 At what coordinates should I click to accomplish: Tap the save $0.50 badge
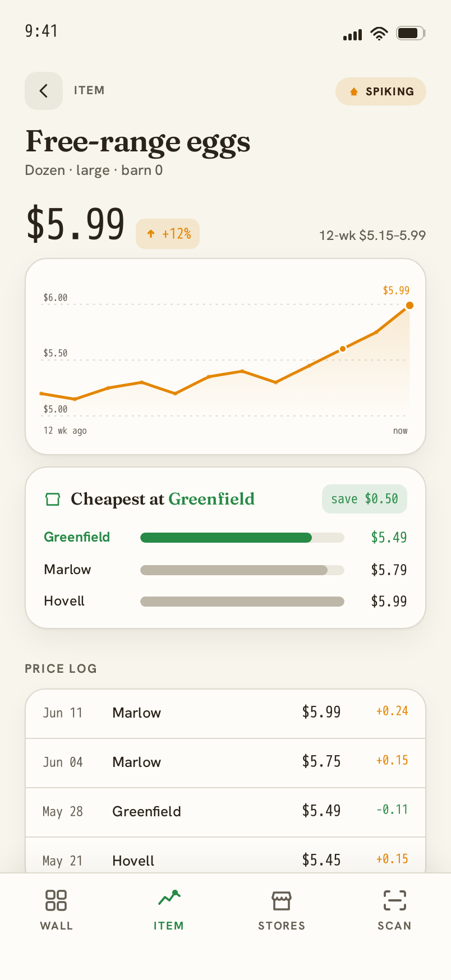pyautogui.click(x=365, y=499)
